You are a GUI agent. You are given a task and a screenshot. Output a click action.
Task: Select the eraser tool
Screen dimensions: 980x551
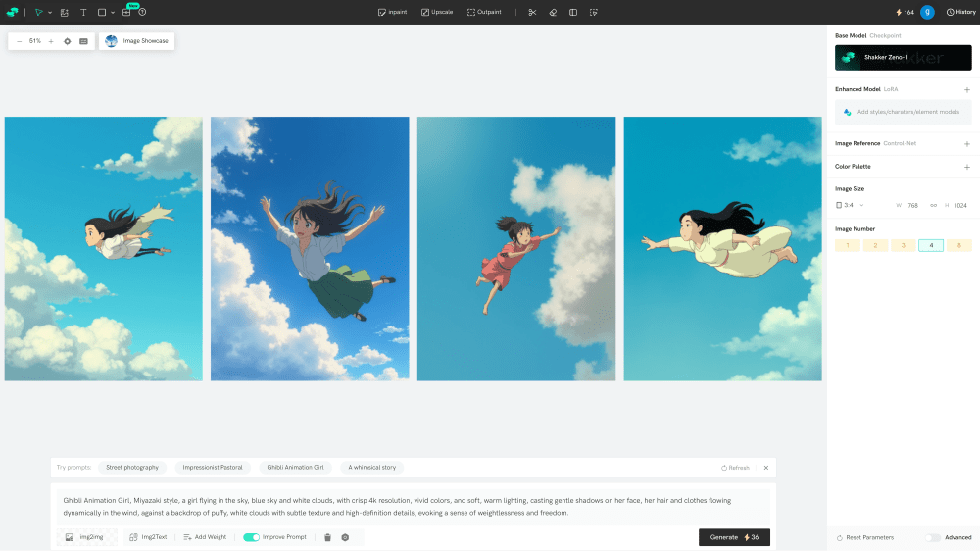(x=553, y=12)
